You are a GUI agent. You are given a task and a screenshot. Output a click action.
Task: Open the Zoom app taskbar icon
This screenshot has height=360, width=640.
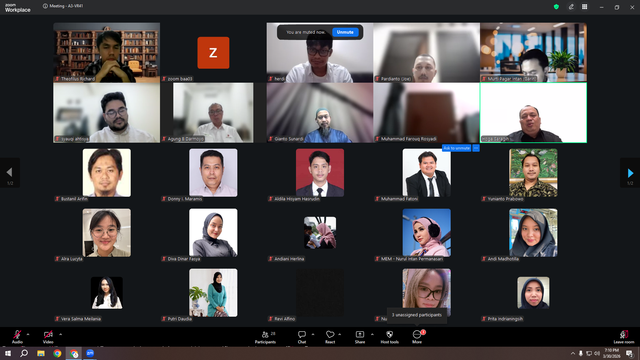pos(90,353)
